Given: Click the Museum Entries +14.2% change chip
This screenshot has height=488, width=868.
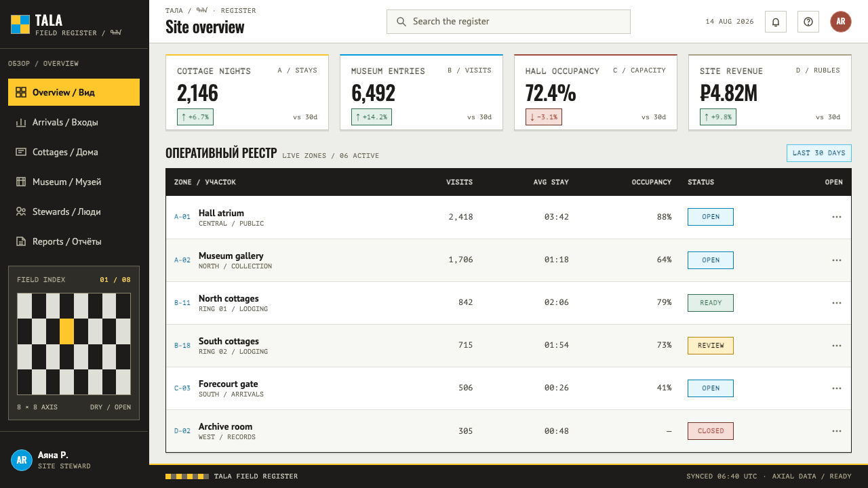Looking at the screenshot, I should (372, 117).
